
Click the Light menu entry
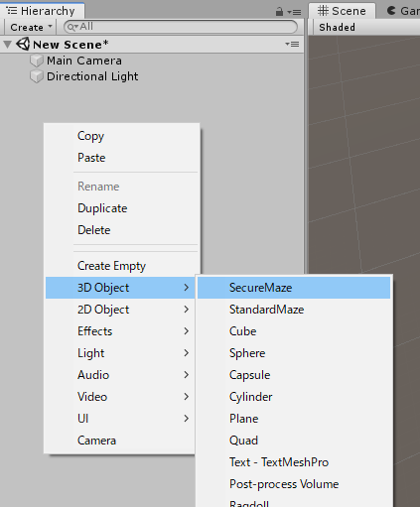point(120,353)
